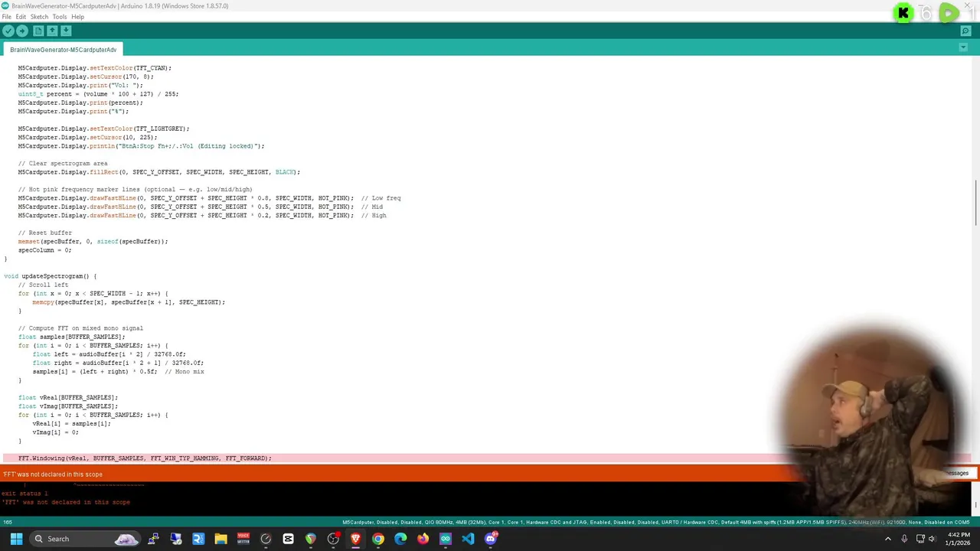Viewport: 980px width, 551px height.
Task: Click the speaker volume tray icon
Action: pos(933,539)
